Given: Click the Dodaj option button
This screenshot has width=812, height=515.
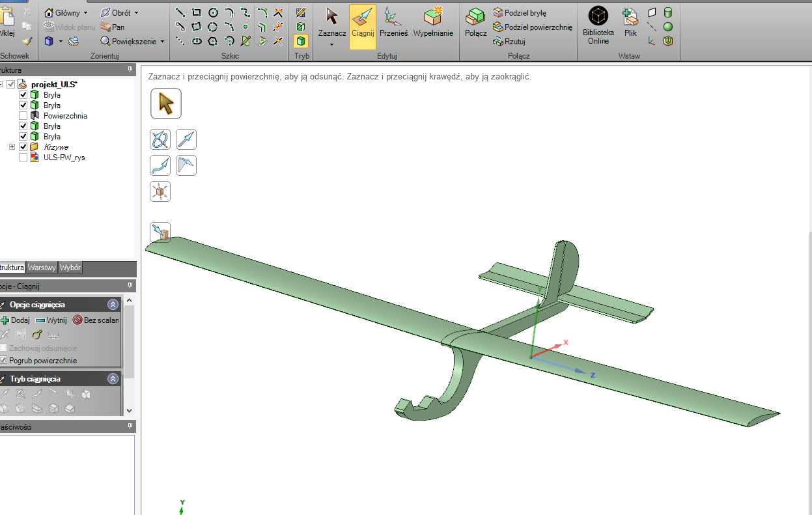Looking at the screenshot, I should 16,320.
